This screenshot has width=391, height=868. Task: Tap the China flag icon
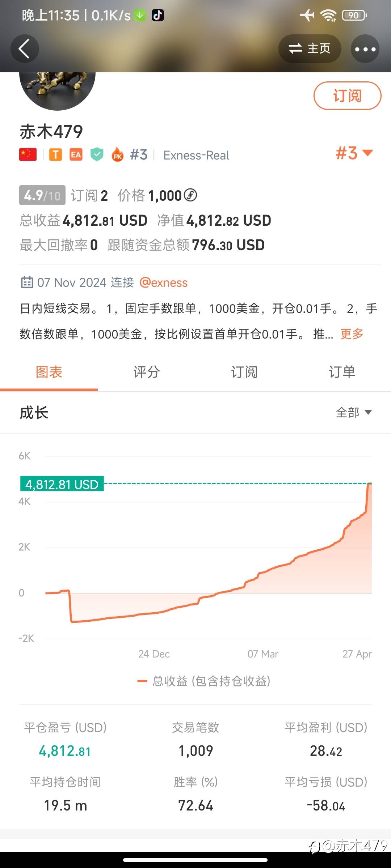point(28,155)
